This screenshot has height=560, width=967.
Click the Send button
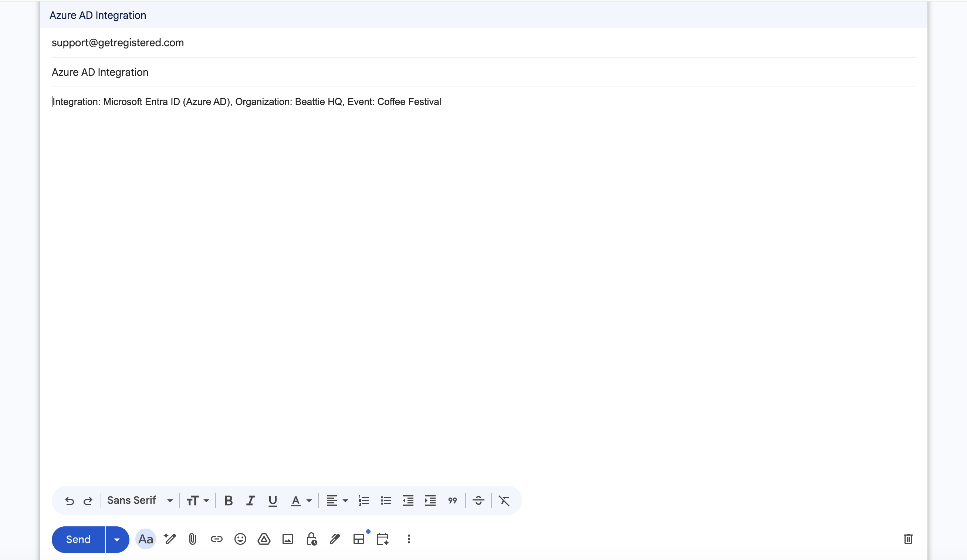(78, 539)
